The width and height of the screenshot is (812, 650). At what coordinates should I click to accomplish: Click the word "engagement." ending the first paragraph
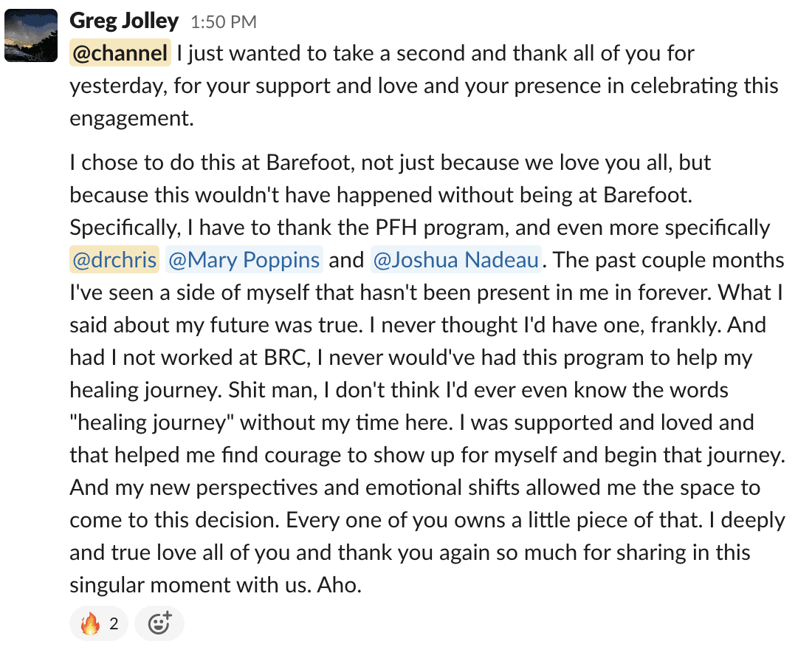131,119
